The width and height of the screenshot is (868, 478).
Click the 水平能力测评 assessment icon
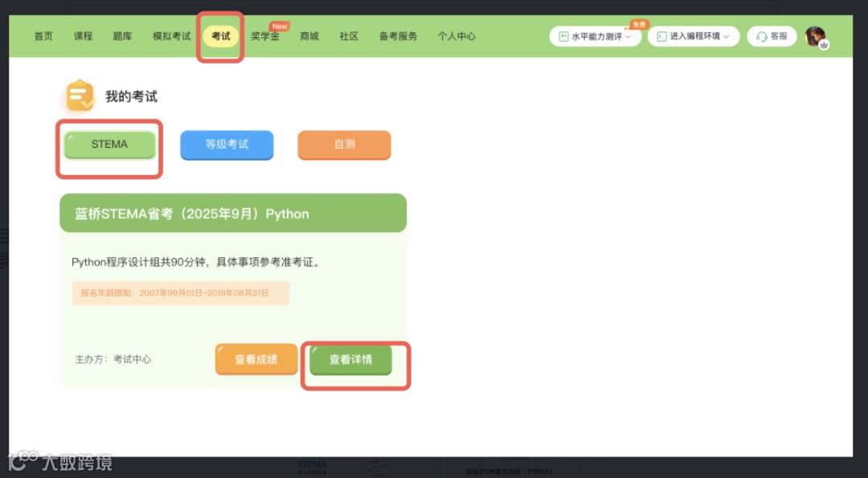coord(563,35)
